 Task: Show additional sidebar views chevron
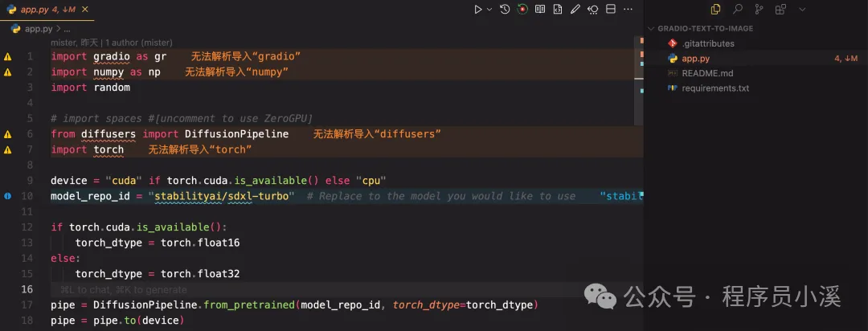[802, 10]
